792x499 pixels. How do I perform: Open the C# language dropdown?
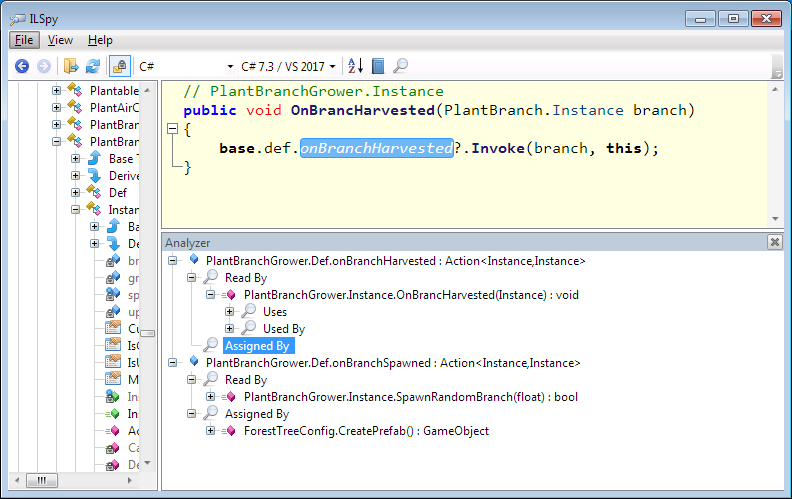[x=186, y=66]
